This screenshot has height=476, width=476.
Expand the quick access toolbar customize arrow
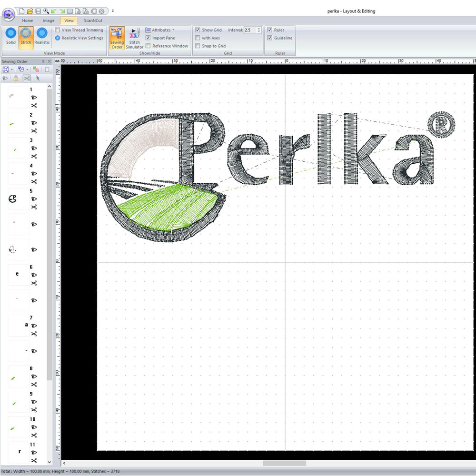click(x=113, y=11)
